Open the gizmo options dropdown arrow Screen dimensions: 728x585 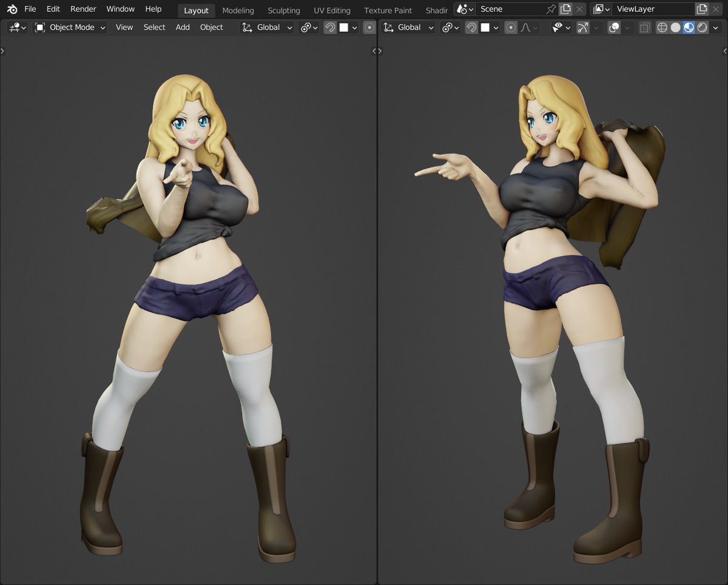point(596,27)
